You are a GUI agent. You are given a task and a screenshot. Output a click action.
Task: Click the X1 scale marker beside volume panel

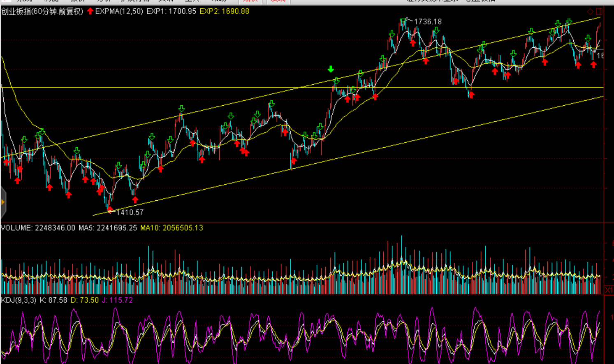[609, 290]
